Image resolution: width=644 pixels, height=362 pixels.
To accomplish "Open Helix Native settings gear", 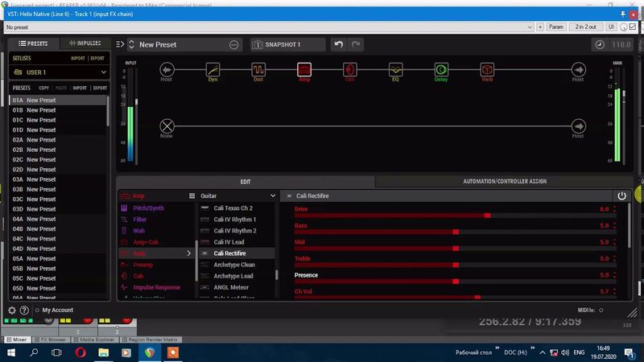I will coord(12,311).
